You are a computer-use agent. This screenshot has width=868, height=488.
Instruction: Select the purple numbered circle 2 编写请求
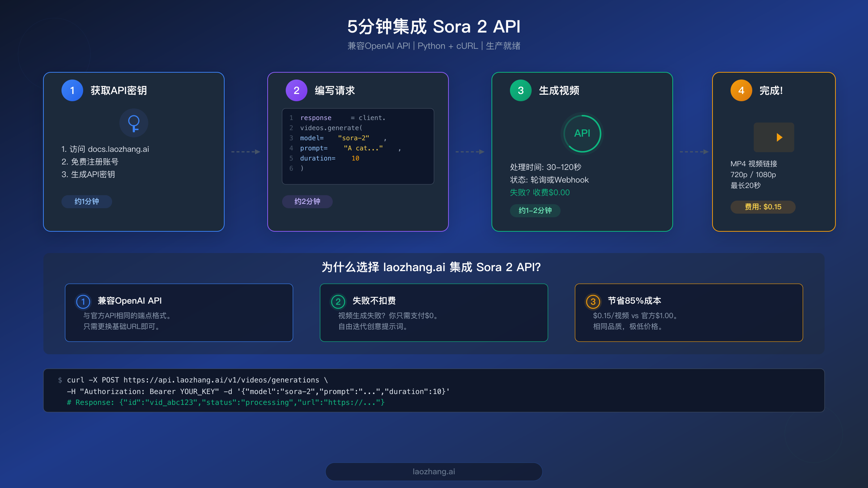pyautogui.click(x=296, y=90)
